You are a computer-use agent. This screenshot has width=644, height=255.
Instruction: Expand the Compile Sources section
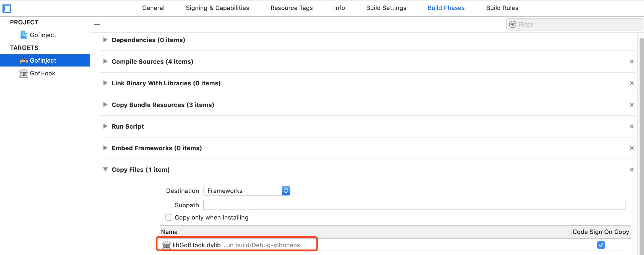tap(105, 61)
